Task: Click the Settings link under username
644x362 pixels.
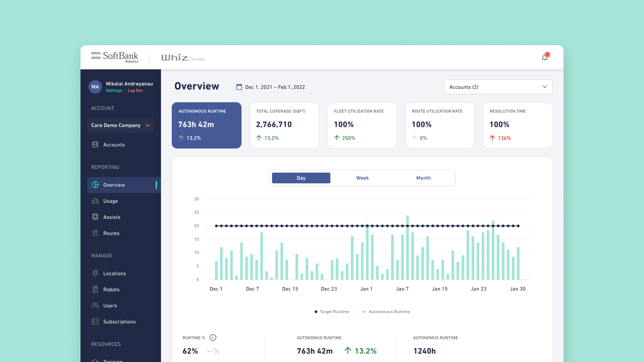Action: point(114,90)
